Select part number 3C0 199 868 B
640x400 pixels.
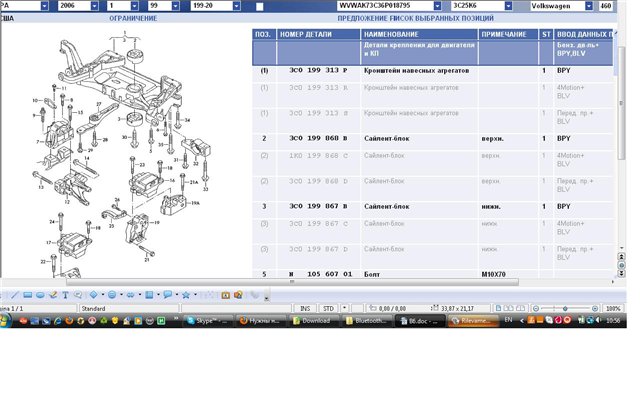click(x=318, y=138)
